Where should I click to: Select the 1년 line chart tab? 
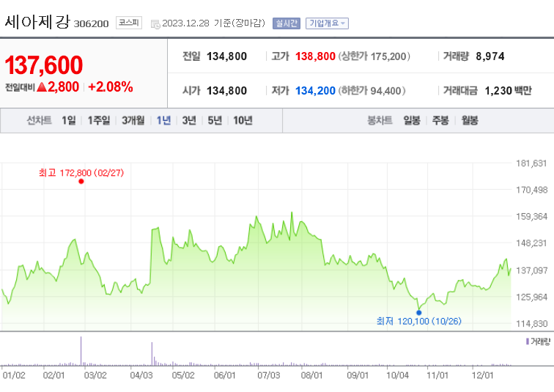tap(163, 120)
